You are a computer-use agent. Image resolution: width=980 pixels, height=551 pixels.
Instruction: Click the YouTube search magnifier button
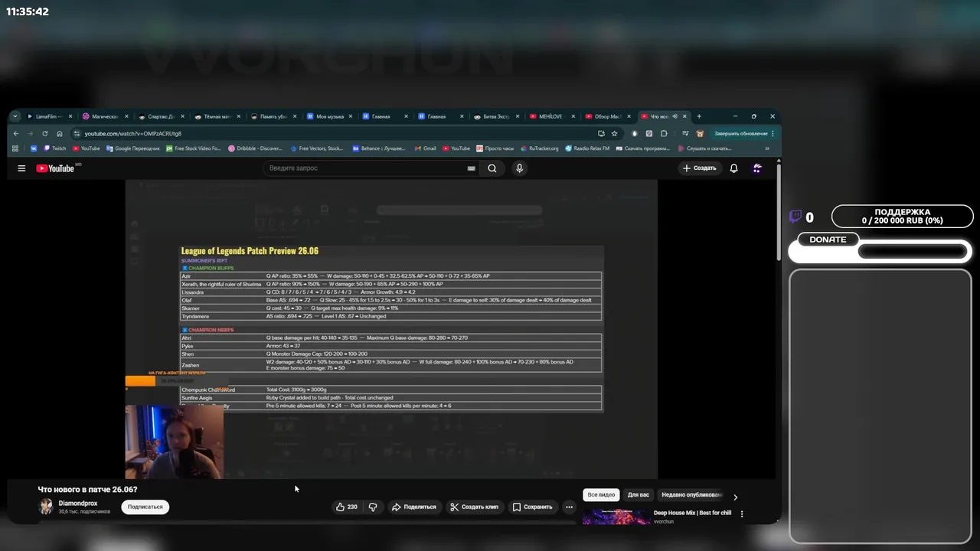pyautogui.click(x=492, y=168)
